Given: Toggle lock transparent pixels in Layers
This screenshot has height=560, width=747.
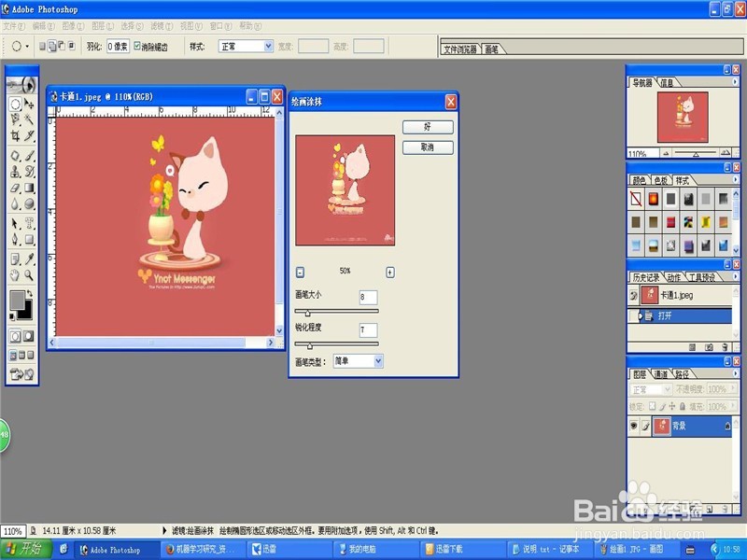Looking at the screenshot, I should click(652, 406).
